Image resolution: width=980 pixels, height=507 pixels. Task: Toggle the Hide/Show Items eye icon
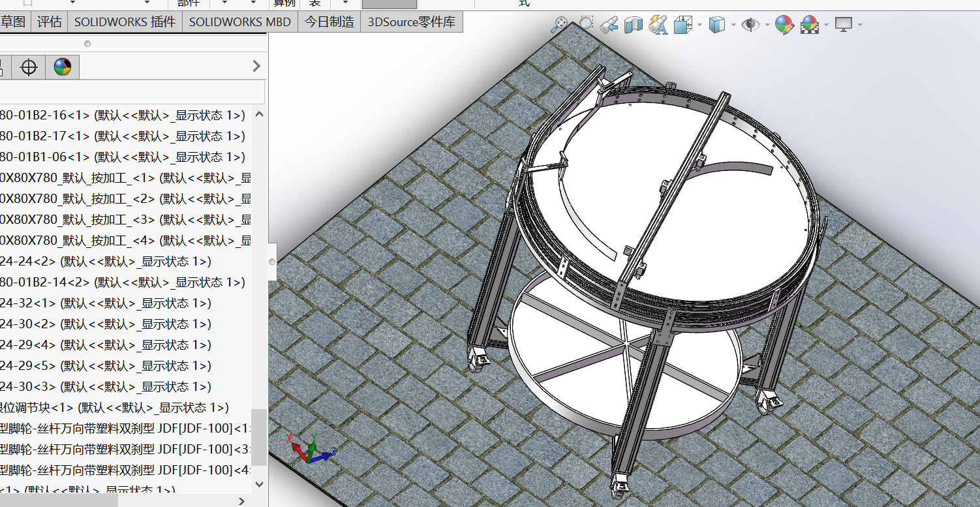pyautogui.click(x=750, y=25)
